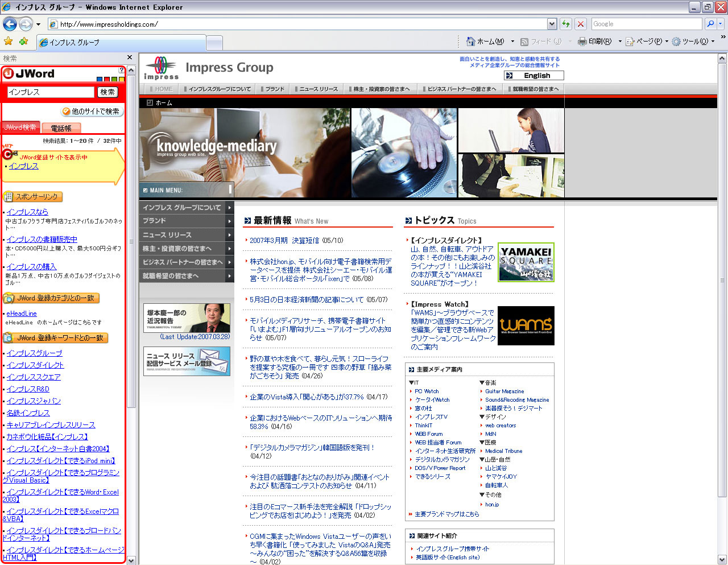Screen dimensions: 728x565
Task: Select the インプレス グループ browser tab
Action: click(121, 43)
